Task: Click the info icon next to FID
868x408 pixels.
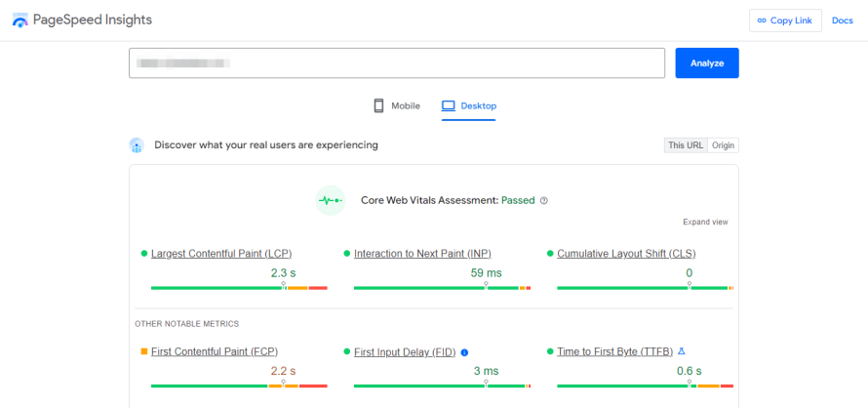Action: click(x=464, y=352)
